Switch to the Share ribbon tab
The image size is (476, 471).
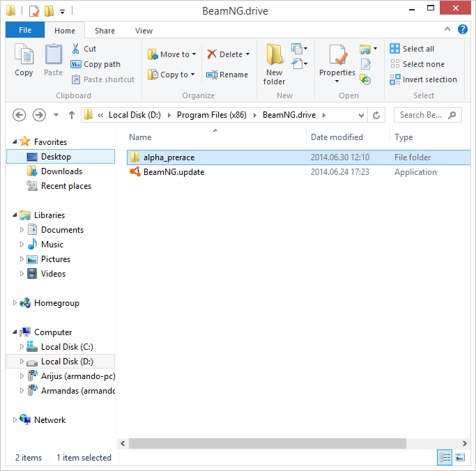[105, 31]
